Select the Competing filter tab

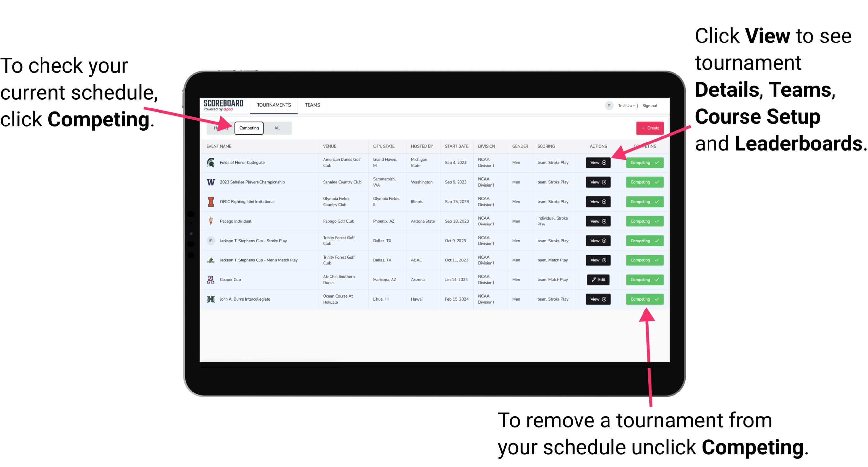[x=248, y=128]
